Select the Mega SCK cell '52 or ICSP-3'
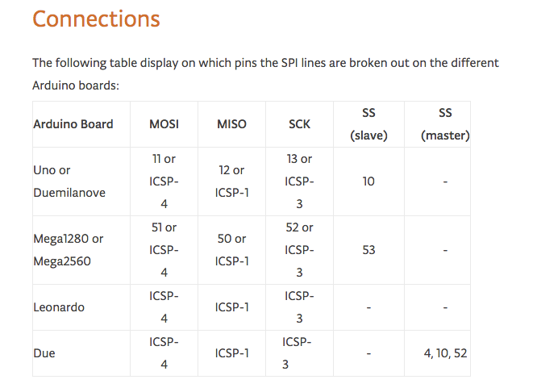This screenshot has height=392, width=537. click(x=299, y=250)
